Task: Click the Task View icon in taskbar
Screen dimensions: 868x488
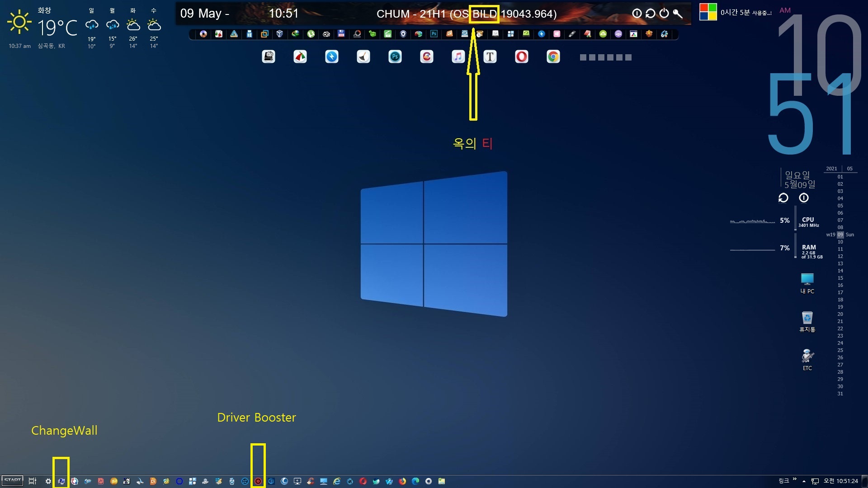Action: (x=33, y=481)
